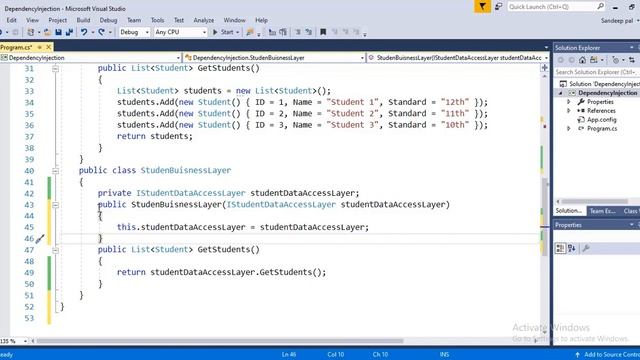Image resolution: width=640 pixels, height=360 pixels.
Task: Click the Property Pages wrench icon
Action: pos(586,248)
